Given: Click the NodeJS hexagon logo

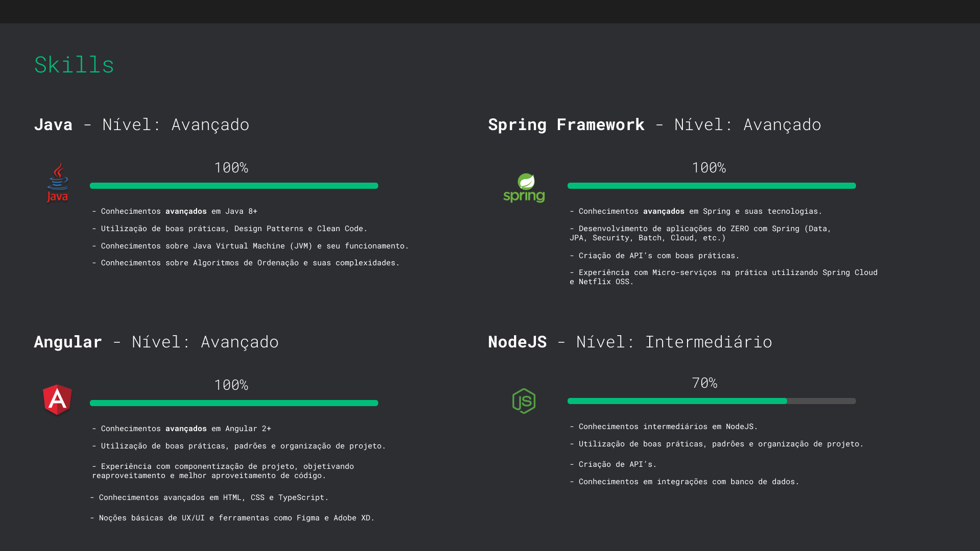Looking at the screenshot, I should 524,400.
